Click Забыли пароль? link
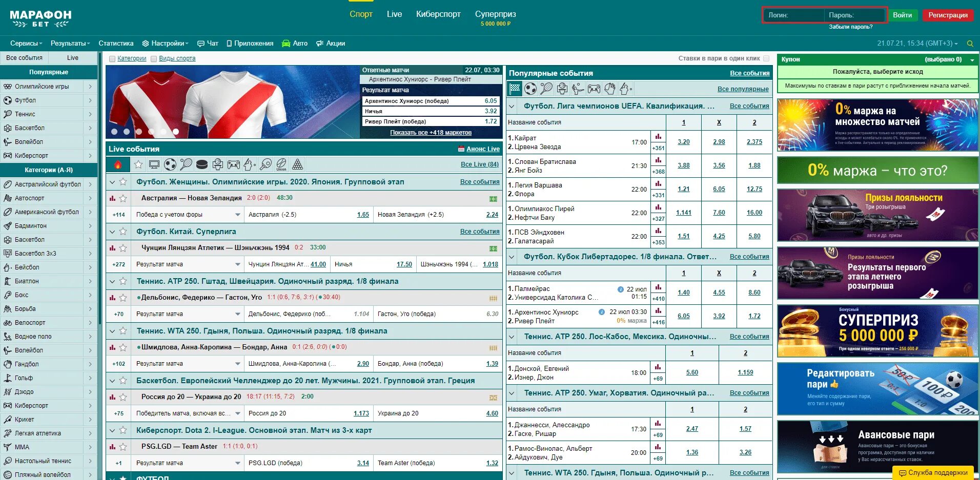The height and width of the screenshot is (480, 980). [x=850, y=27]
